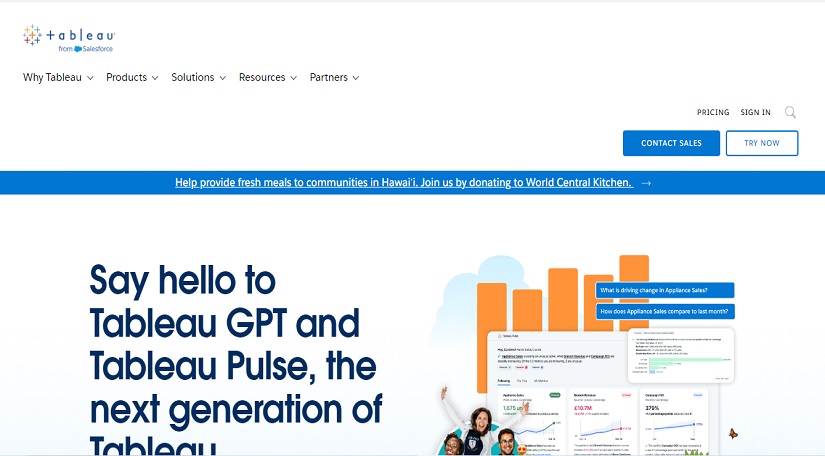Go to the Pricing page
Screen dimensions: 825x456
click(713, 112)
